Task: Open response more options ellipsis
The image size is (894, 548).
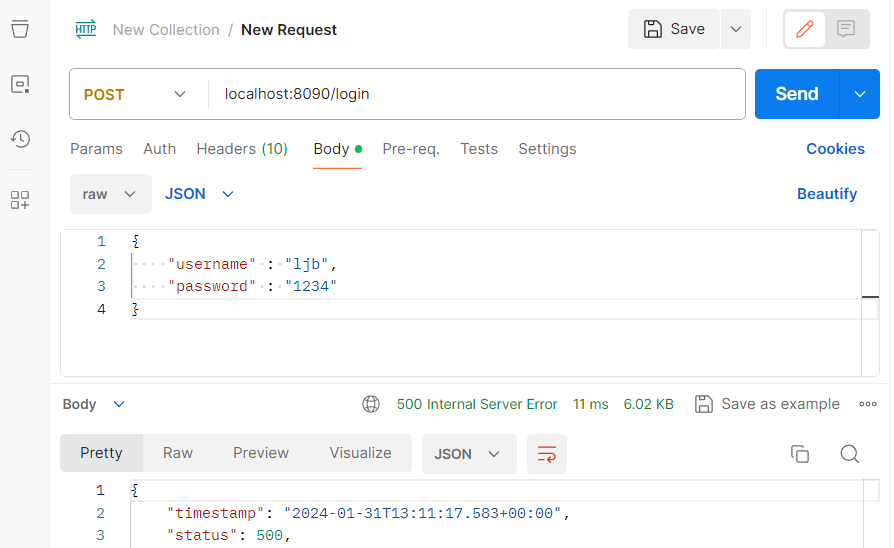Action: tap(868, 404)
